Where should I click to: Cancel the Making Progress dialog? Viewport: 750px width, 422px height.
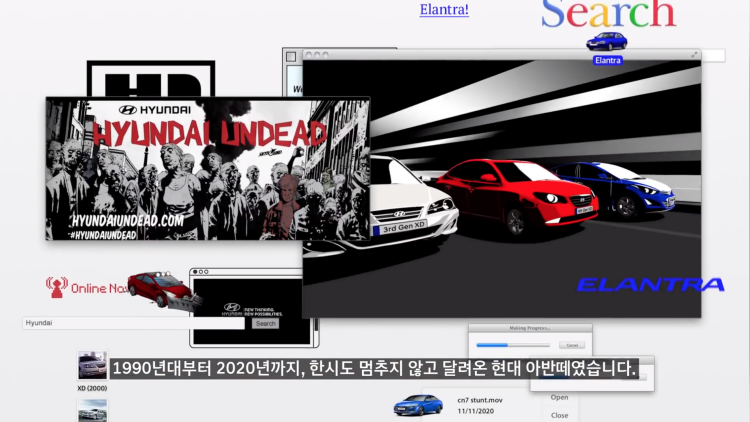572,345
